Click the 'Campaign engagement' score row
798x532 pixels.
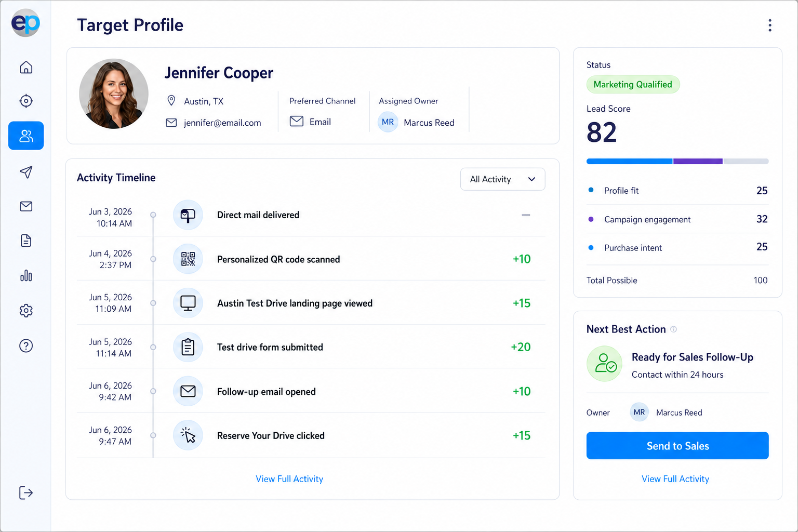point(677,219)
